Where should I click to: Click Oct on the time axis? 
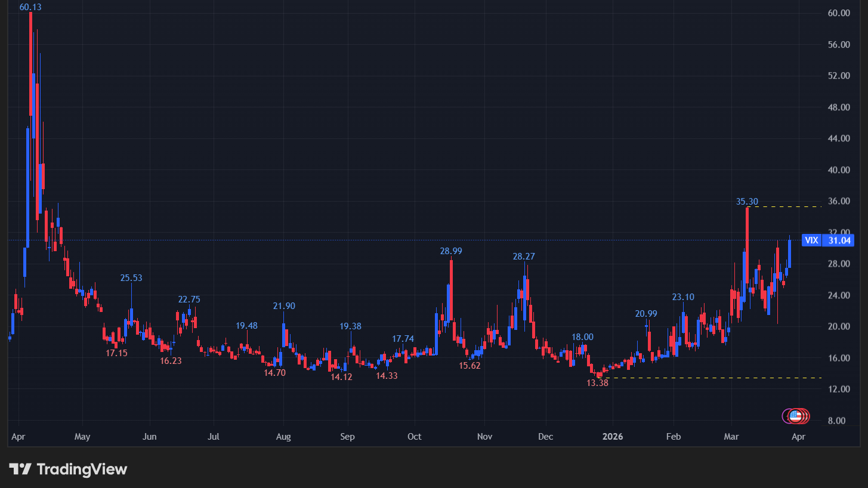414,437
